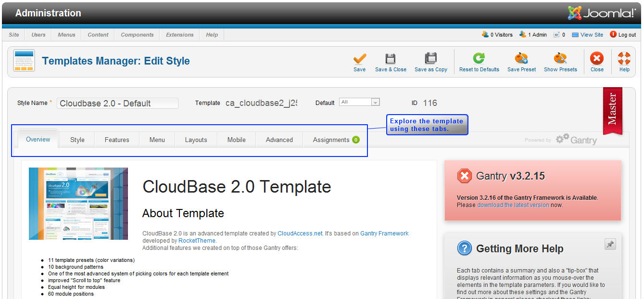Click the Save as Copy icon
Image resolution: width=644 pixels, height=299 pixels.
pos(430,59)
